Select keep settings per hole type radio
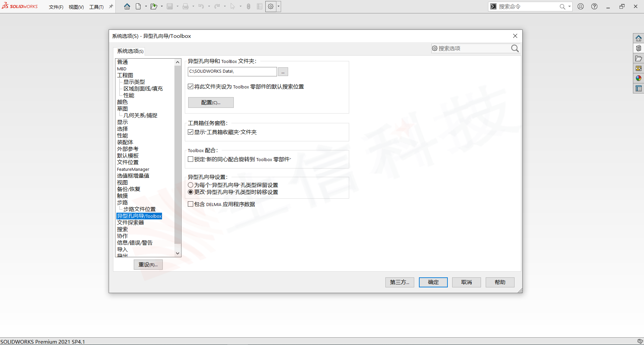The height and width of the screenshot is (345, 644). click(191, 185)
